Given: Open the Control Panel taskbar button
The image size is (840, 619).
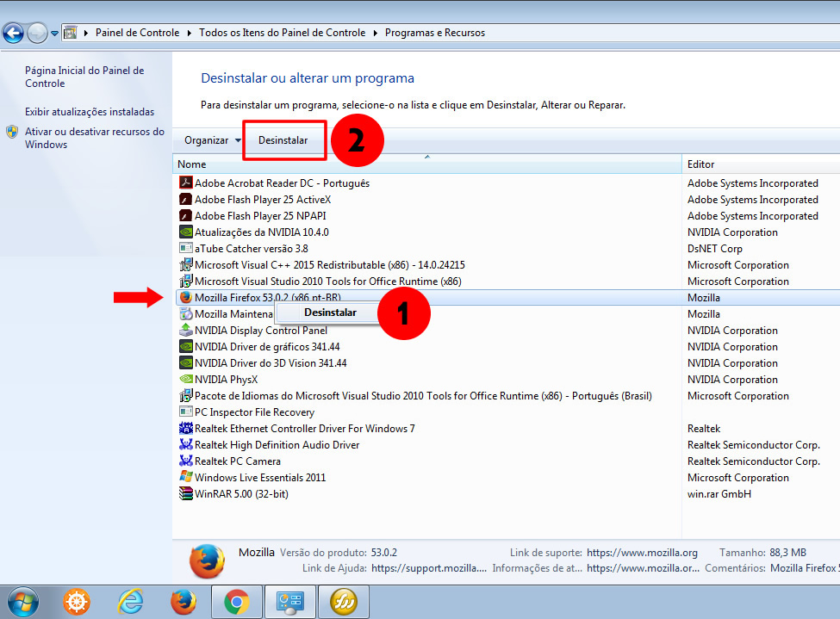Looking at the screenshot, I should (x=290, y=602).
